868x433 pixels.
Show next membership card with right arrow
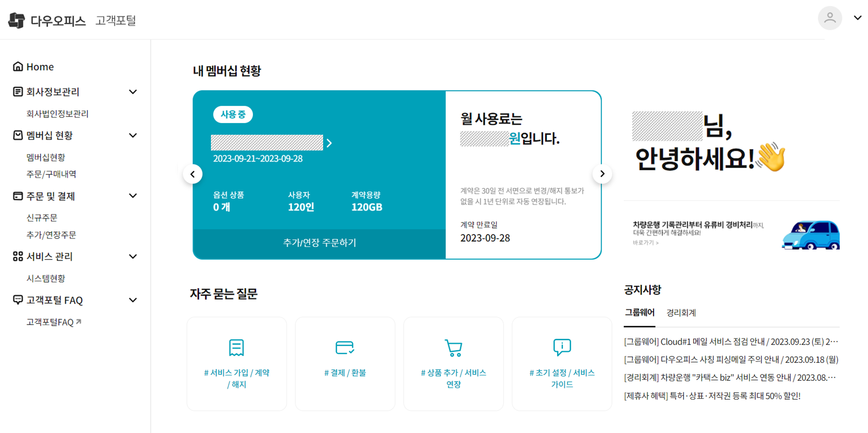(602, 174)
